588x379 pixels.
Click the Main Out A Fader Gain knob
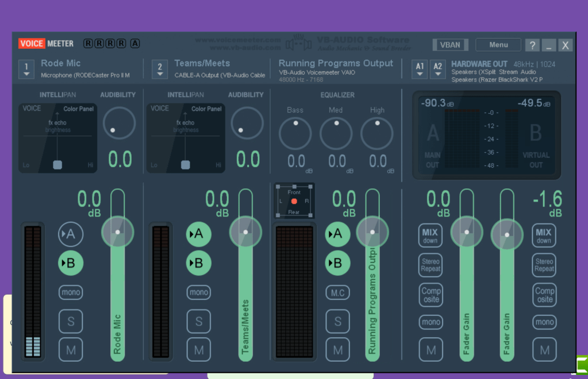pyautogui.click(x=467, y=232)
